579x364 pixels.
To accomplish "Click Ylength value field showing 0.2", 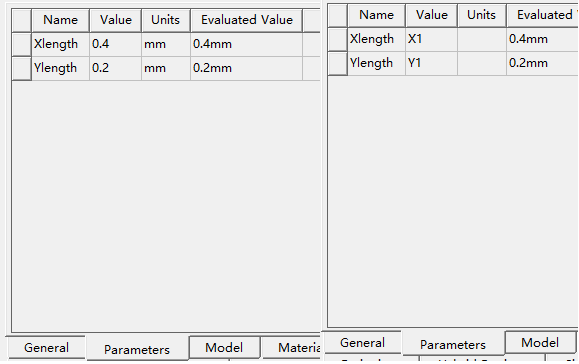I will pyautogui.click(x=115, y=68).
